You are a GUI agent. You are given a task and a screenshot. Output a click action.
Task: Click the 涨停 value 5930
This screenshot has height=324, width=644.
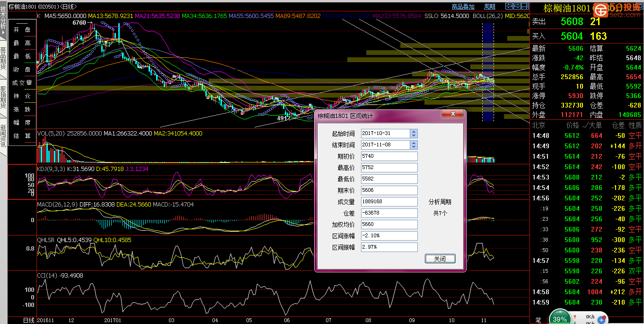click(x=575, y=96)
